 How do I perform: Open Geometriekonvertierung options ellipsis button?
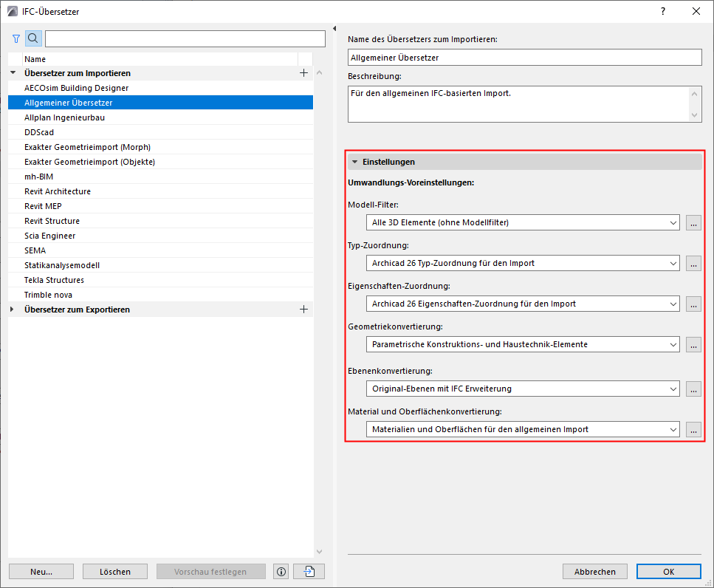pyautogui.click(x=693, y=344)
